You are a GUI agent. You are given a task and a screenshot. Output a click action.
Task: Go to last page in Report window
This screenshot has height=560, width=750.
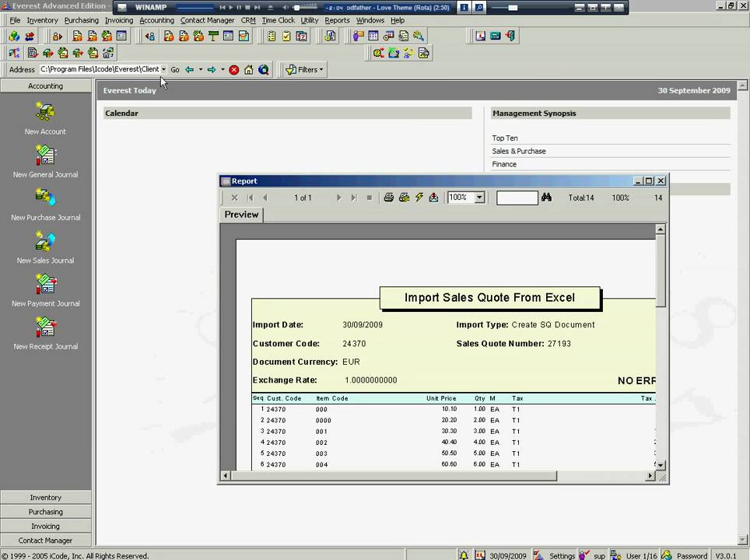[x=354, y=198]
